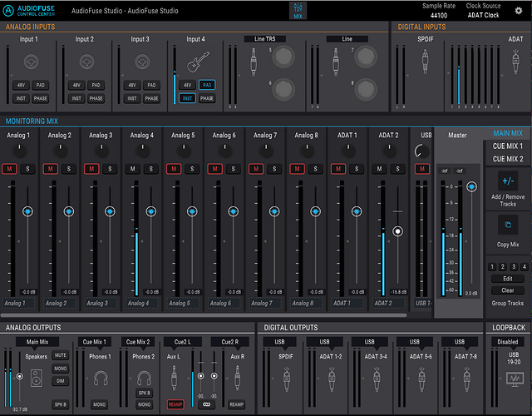This screenshot has height=416, width=532.
Task: Click the Master fader handle
Action: coord(471,186)
